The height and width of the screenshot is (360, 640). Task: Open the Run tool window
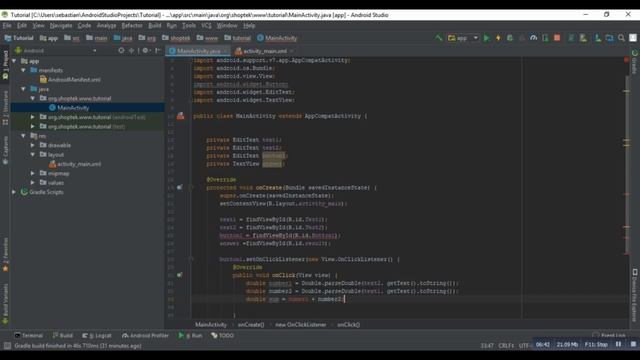[190, 336]
